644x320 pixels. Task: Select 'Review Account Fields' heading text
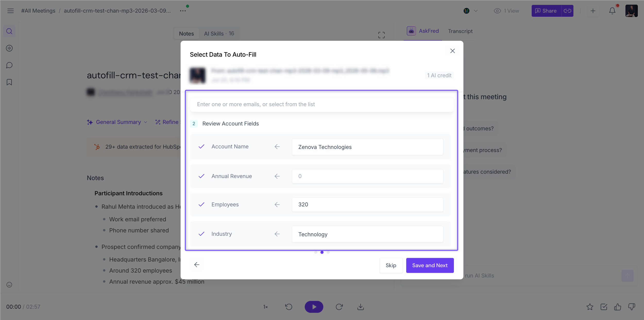(231, 124)
